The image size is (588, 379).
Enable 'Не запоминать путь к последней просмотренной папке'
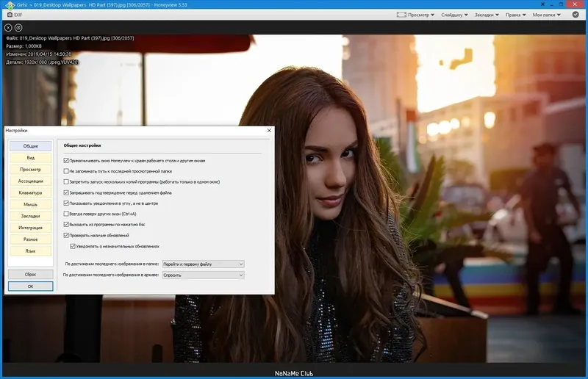coord(66,171)
